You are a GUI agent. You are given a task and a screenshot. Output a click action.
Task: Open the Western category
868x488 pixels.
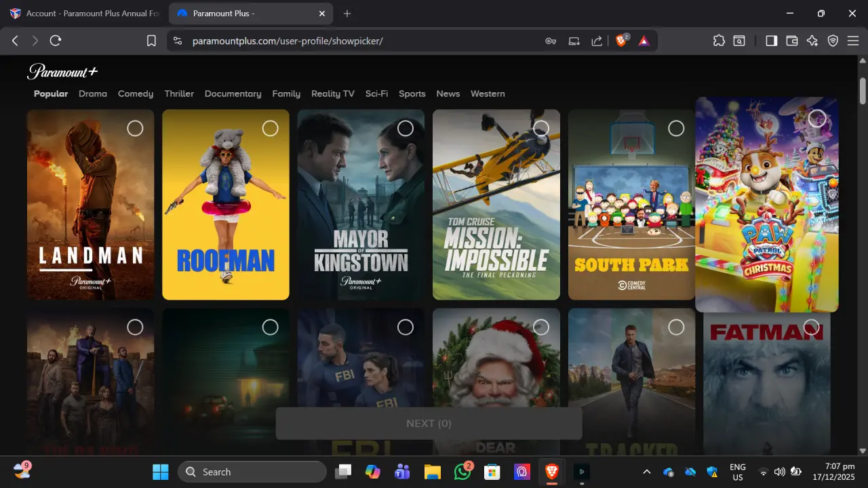tap(488, 94)
